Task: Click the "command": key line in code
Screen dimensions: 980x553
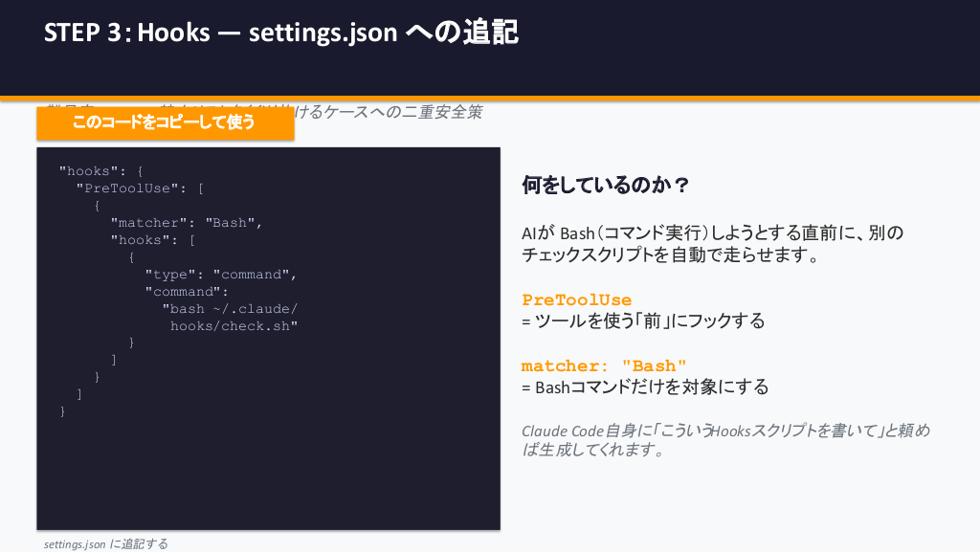Action: [187, 292]
